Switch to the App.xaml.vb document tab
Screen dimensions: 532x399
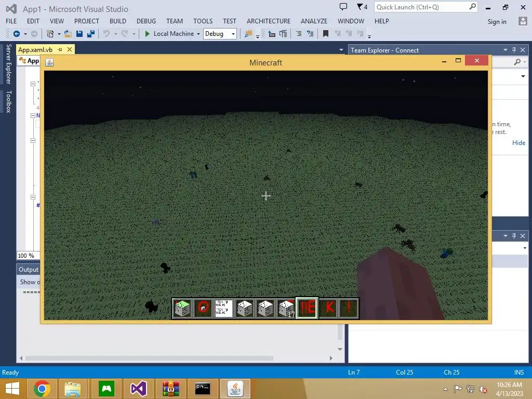point(35,49)
